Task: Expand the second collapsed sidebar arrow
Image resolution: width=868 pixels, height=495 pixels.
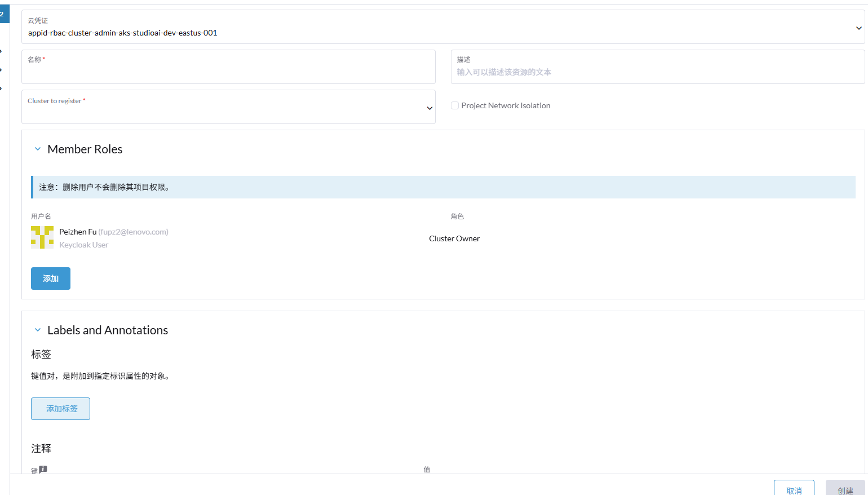Action: [x=2, y=70]
